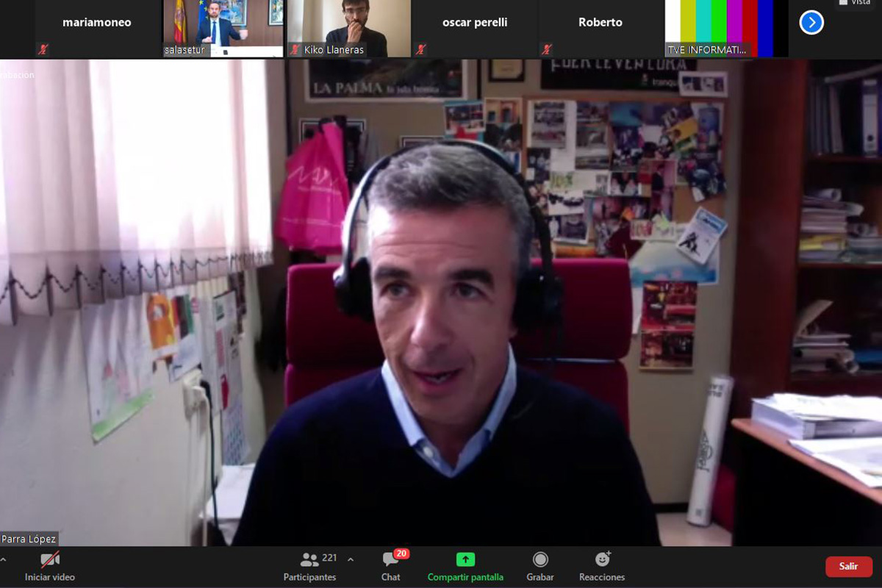The width and height of the screenshot is (882, 588).
Task: Start recording with the Grabar icon
Action: click(540, 559)
